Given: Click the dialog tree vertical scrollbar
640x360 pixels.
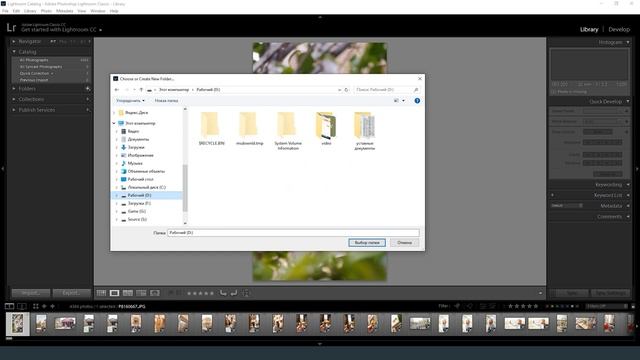Looking at the screenshot, I should 185,188.
